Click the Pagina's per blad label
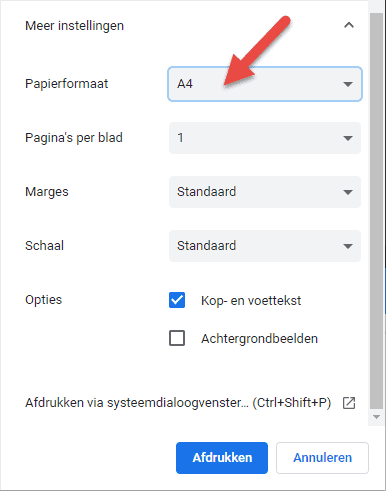 (74, 138)
